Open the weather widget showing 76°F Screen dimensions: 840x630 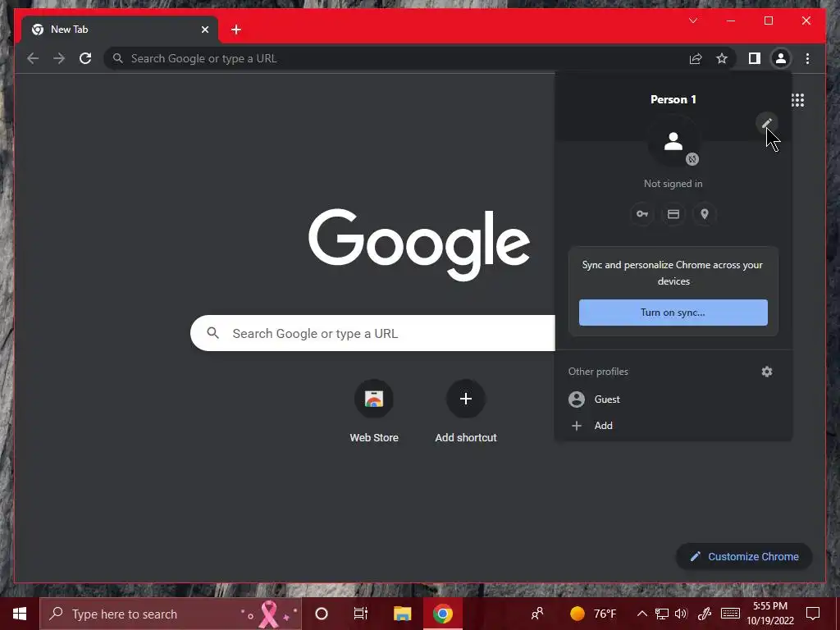point(593,614)
